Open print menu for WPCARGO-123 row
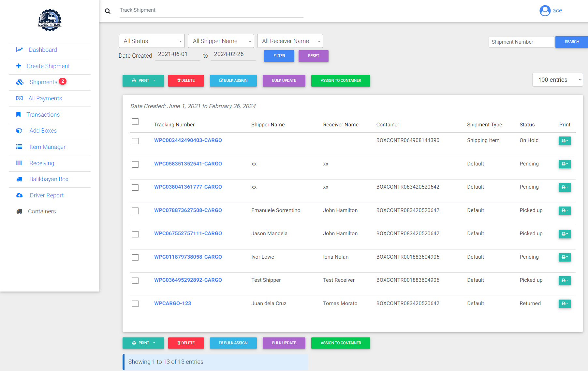 (565, 304)
